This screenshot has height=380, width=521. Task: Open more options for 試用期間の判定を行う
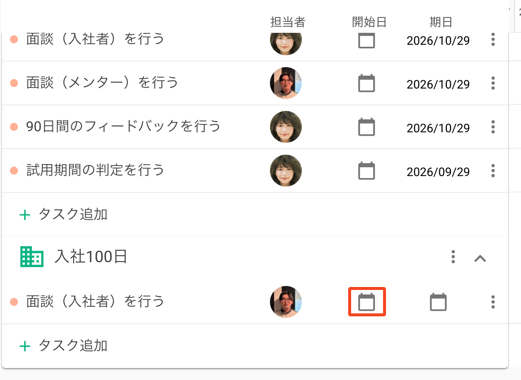tap(493, 171)
